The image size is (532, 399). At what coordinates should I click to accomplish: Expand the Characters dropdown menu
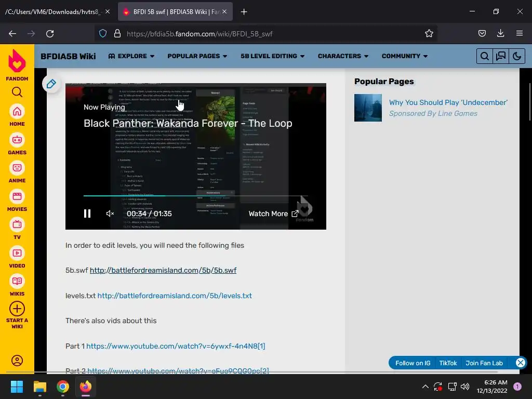tap(343, 56)
